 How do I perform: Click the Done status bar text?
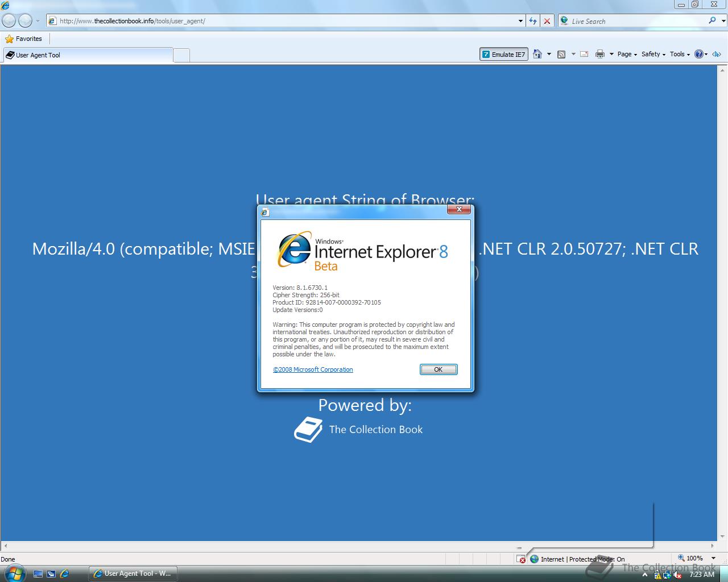tap(8, 559)
